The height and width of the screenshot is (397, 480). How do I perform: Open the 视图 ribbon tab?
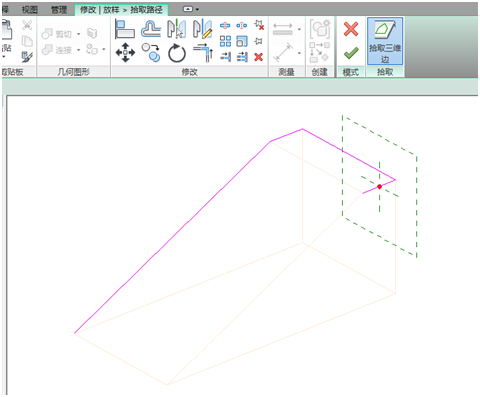(30, 10)
